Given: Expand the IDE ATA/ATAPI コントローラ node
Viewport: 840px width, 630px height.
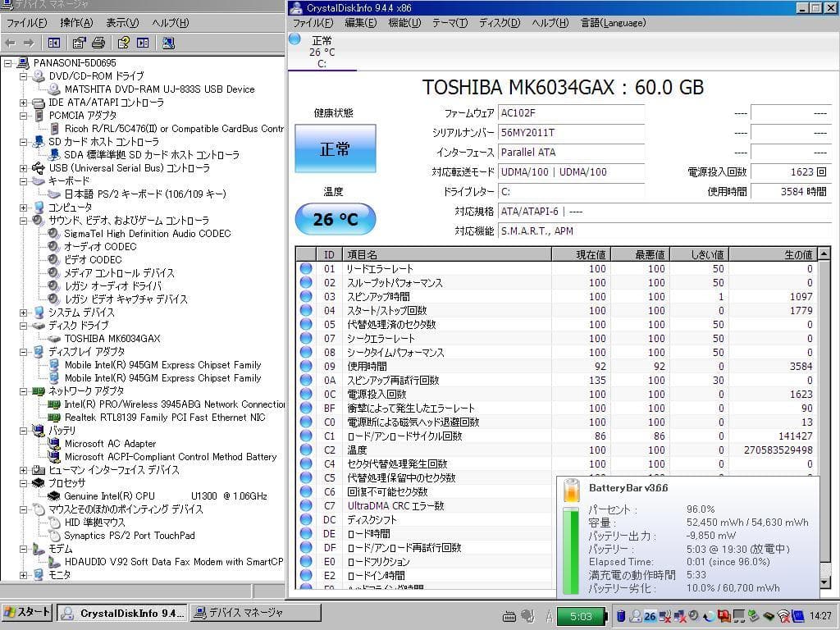Looking at the screenshot, I should (24, 103).
